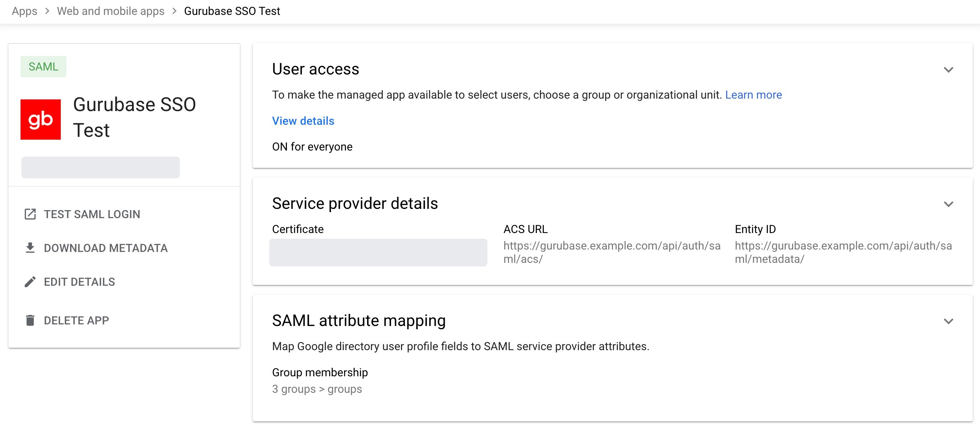The height and width of the screenshot is (427, 980).
Task: Click the first breadcrumb separator arrow after Apps
Action: (x=47, y=11)
